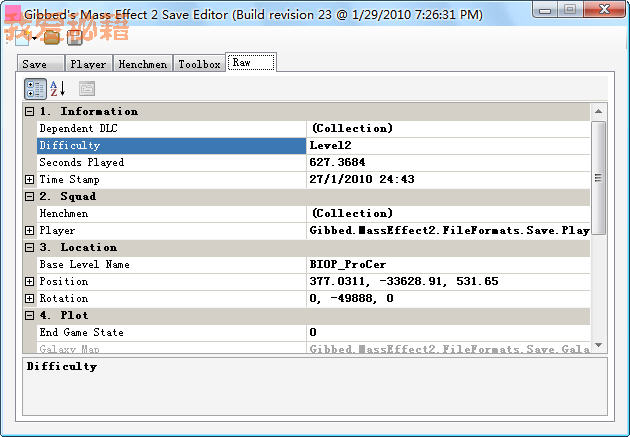Collapse the 1. Information category

pos(30,112)
